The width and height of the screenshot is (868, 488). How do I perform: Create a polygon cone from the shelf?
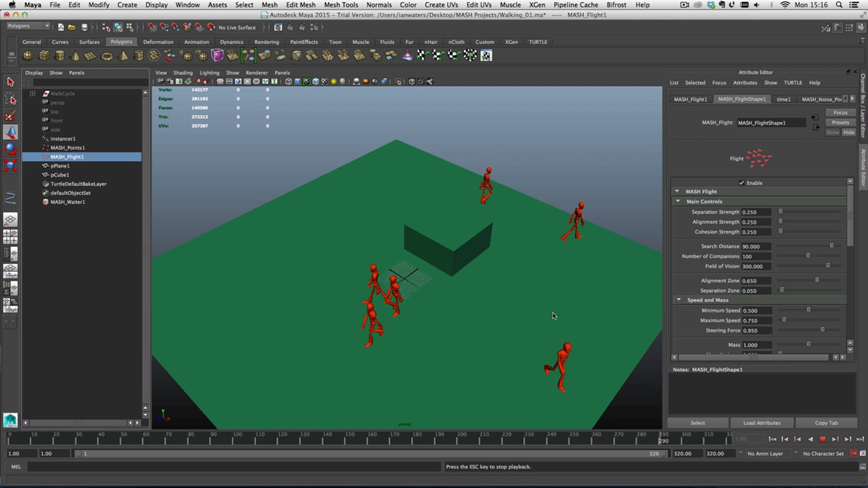[75, 56]
